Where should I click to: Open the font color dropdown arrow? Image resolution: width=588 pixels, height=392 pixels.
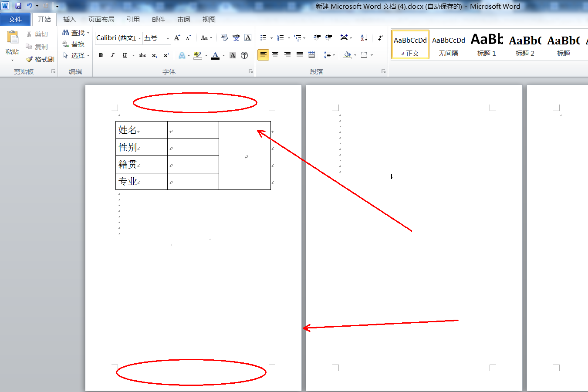223,55
